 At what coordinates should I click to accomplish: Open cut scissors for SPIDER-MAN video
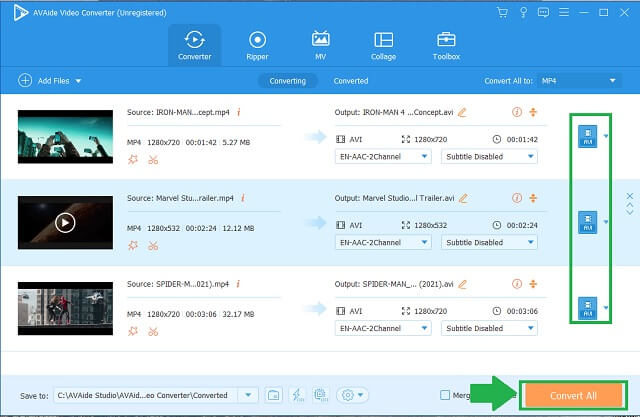click(153, 331)
